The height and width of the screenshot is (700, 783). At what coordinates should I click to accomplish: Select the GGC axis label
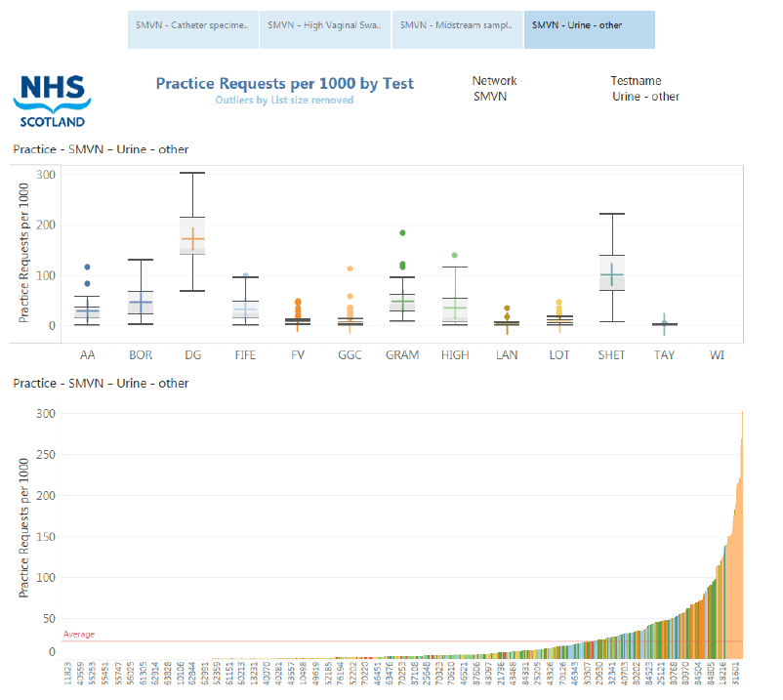[350, 355]
